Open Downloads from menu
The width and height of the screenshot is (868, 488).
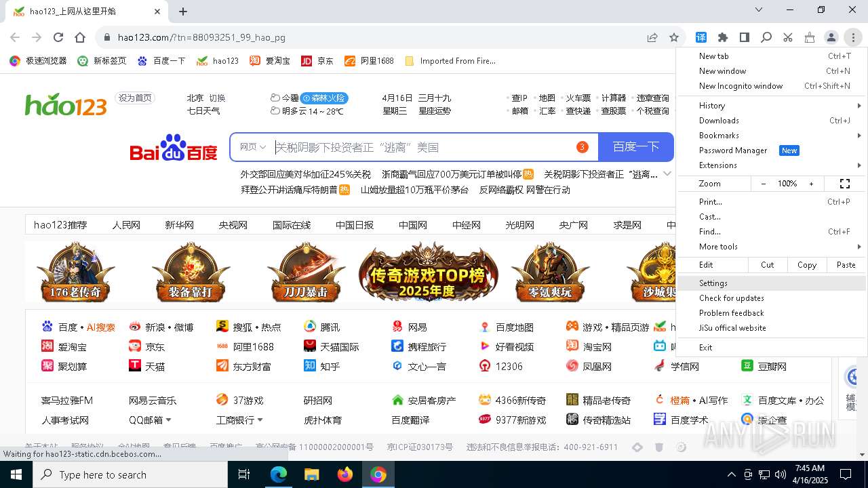pyautogui.click(x=772, y=121)
